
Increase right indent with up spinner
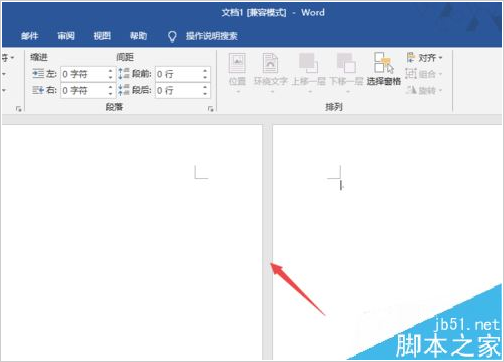(x=111, y=87)
